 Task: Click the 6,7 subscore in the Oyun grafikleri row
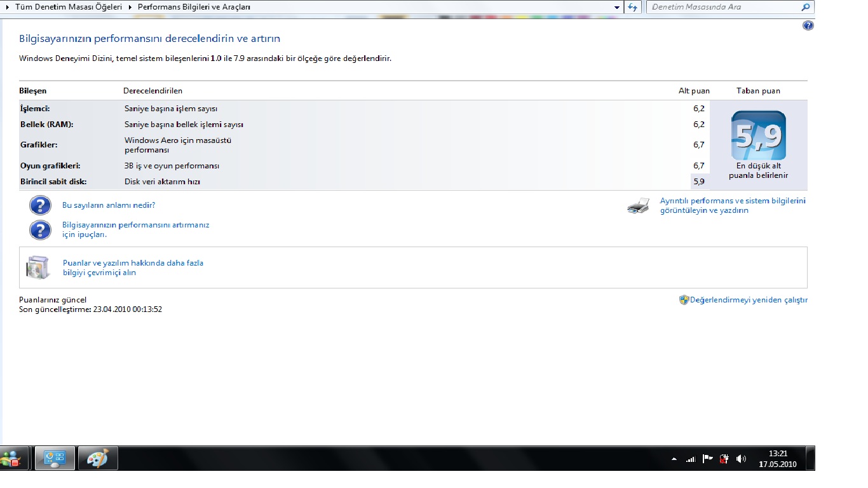tap(699, 166)
